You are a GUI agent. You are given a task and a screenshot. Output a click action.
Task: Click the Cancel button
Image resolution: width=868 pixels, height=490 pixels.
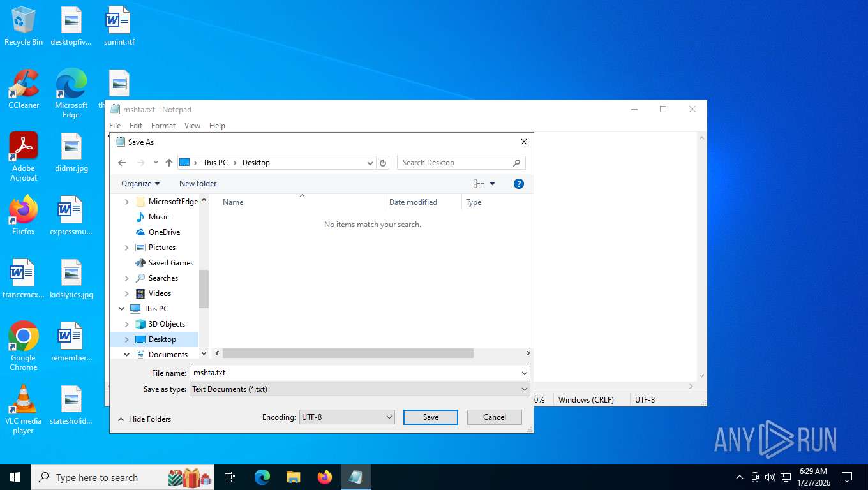[495, 417]
